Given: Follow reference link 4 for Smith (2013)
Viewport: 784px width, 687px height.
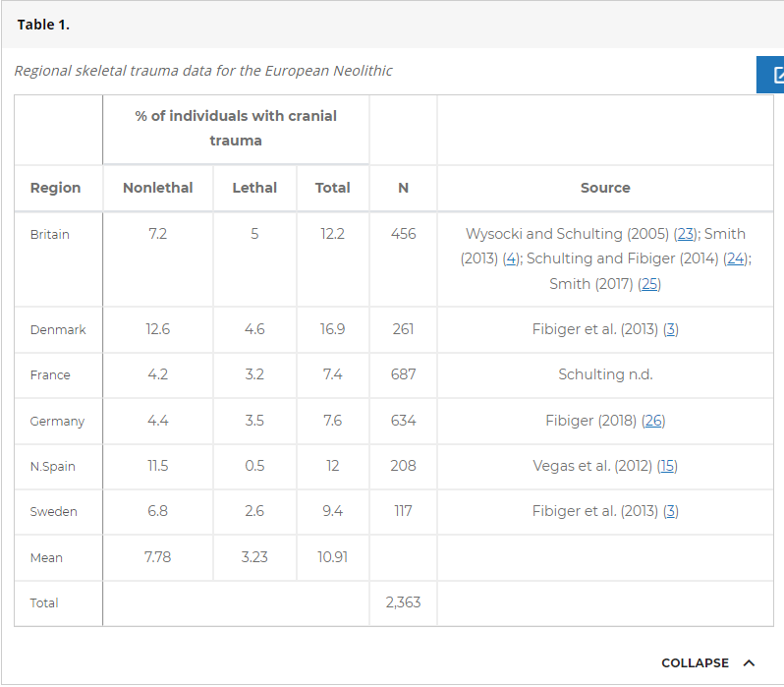Looking at the screenshot, I should tap(510, 258).
